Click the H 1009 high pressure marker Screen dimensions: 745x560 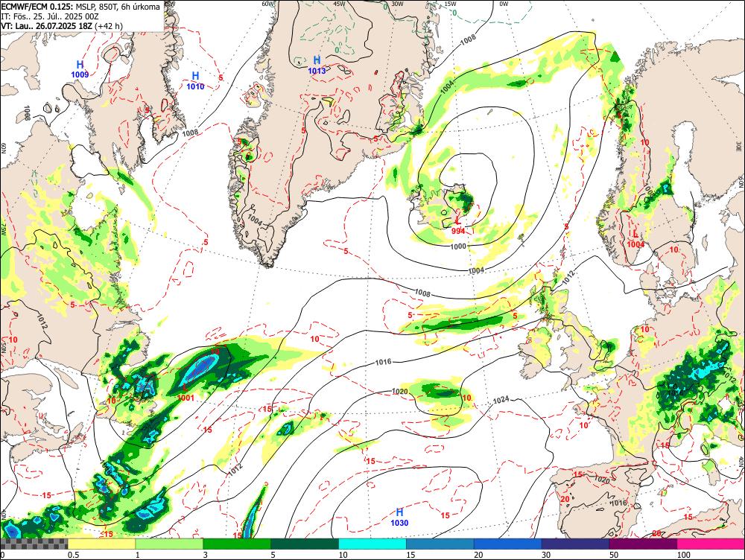point(80,69)
